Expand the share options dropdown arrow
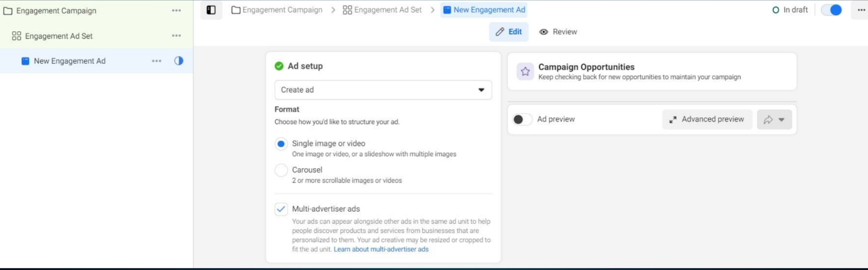The image size is (868, 270). [x=782, y=120]
